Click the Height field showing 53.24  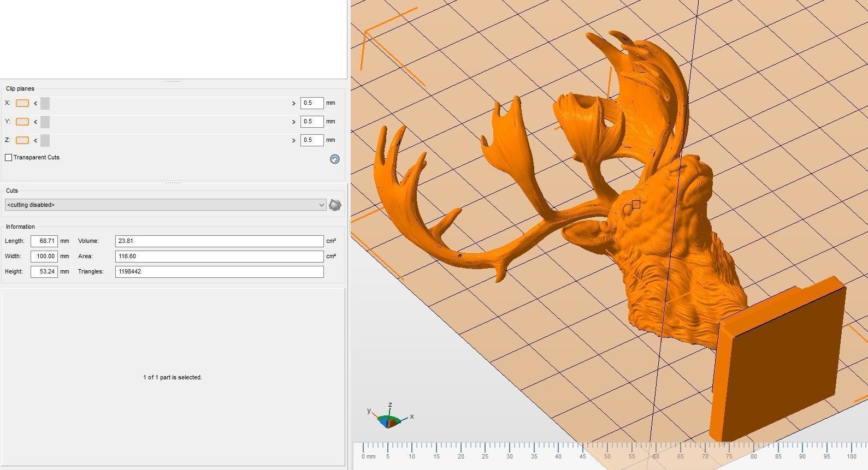click(x=44, y=271)
